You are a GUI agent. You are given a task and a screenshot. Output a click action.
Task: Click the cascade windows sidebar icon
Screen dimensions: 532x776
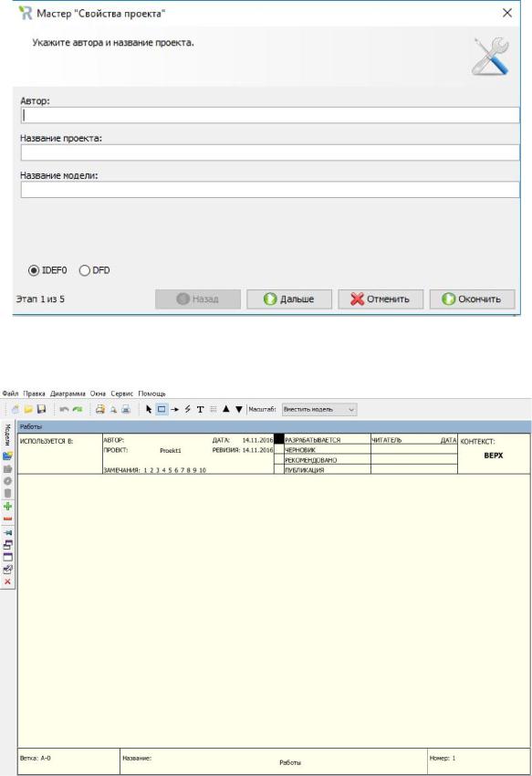click(7, 545)
